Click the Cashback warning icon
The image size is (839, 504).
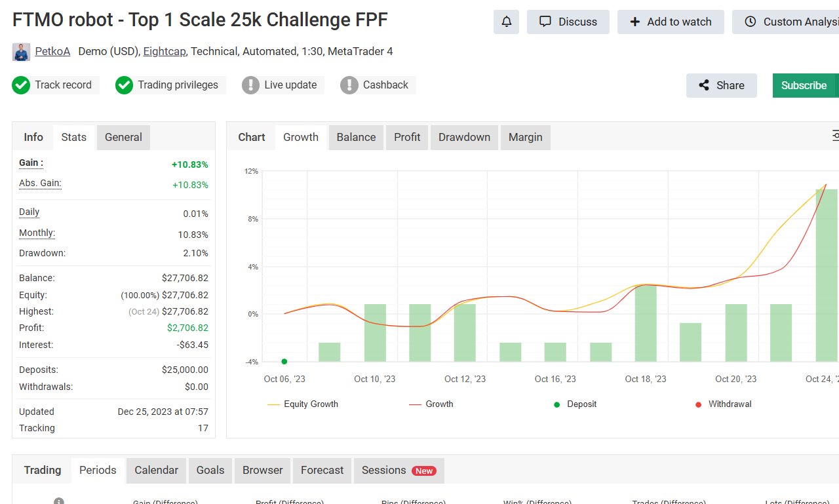pos(349,85)
